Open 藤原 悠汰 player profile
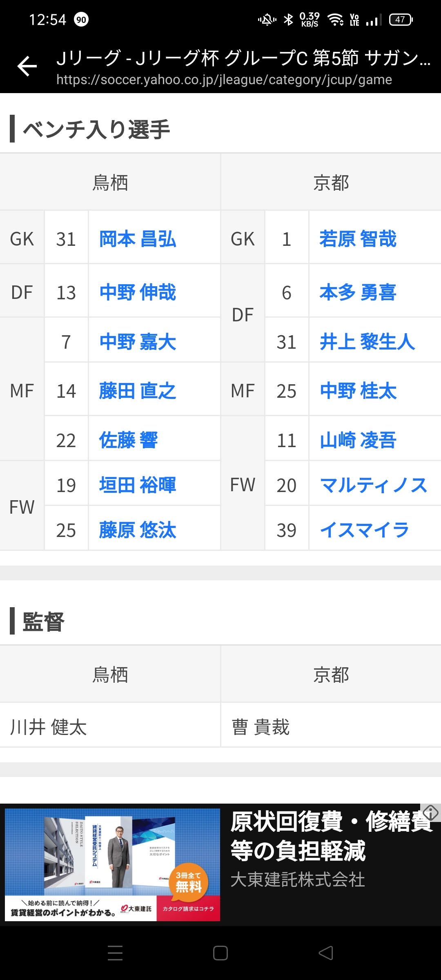Viewport: 441px width, 980px height. click(138, 530)
